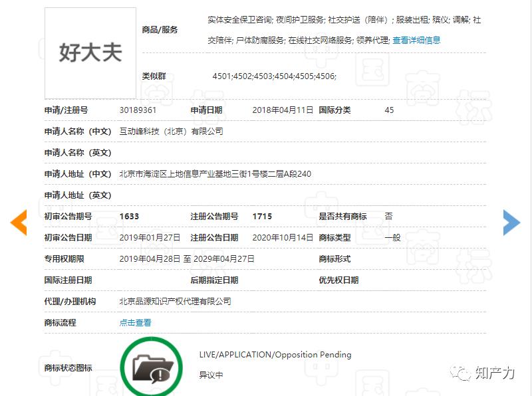Select the 异议中 status text

[x=211, y=375]
